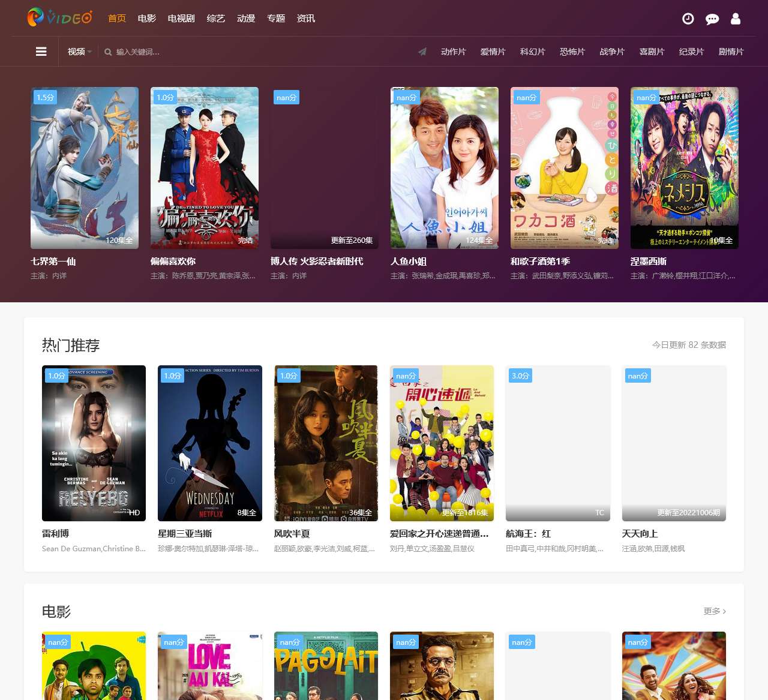Browse the 剧情片 category
768x700 pixels.
(x=731, y=52)
